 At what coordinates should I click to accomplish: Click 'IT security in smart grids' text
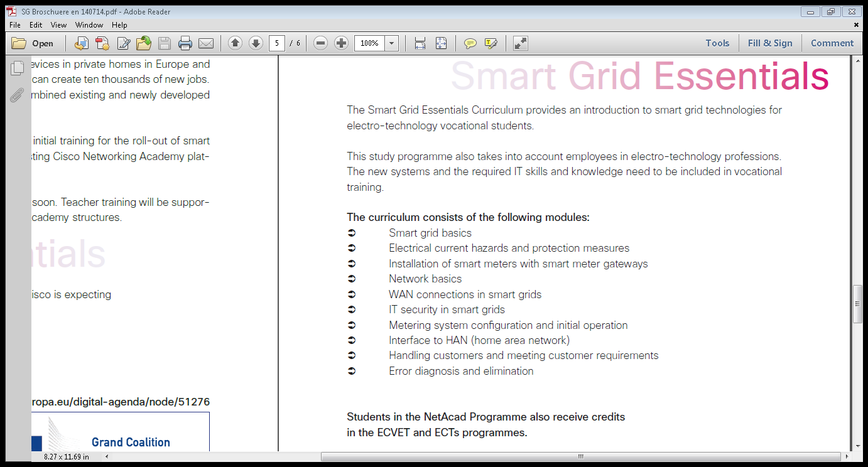pyautogui.click(x=447, y=309)
